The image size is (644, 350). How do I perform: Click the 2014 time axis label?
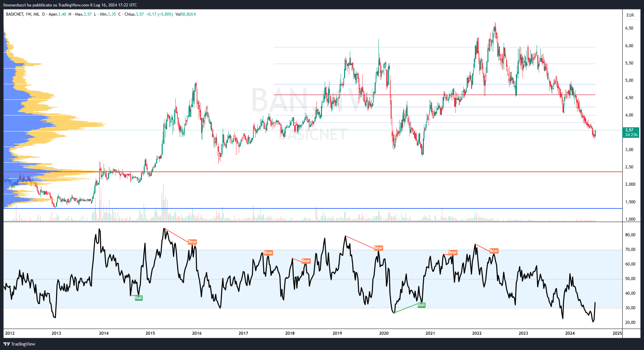[x=104, y=333]
